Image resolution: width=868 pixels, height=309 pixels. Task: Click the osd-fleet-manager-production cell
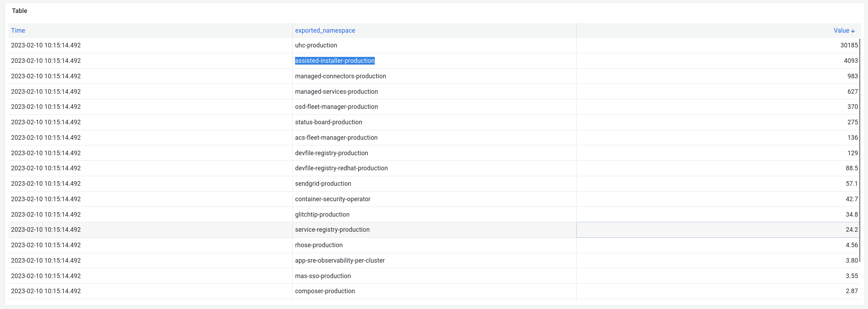(x=336, y=107)
